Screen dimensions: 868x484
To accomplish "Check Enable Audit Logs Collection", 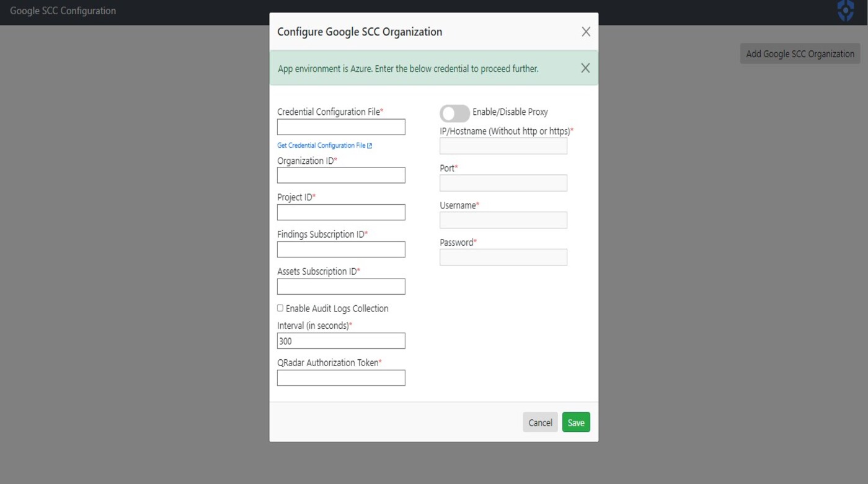I will [x=280, y=308].
